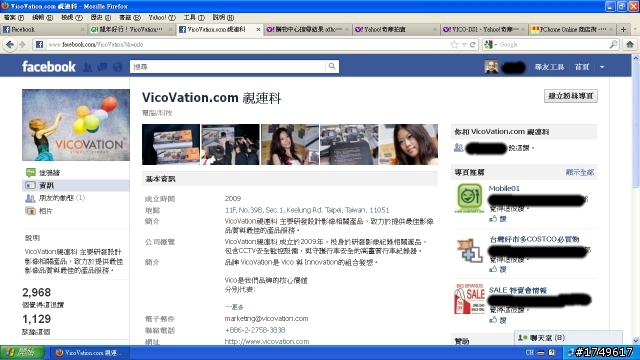Click the 1,129 talking about this count
Screen dimensions: 640x360
[x=36, y=319]
